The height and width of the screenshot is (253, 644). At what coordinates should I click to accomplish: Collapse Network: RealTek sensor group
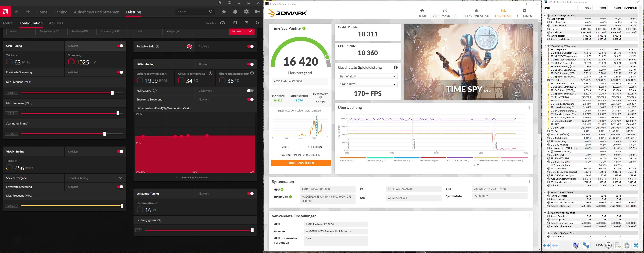click(x=545, y=213)
